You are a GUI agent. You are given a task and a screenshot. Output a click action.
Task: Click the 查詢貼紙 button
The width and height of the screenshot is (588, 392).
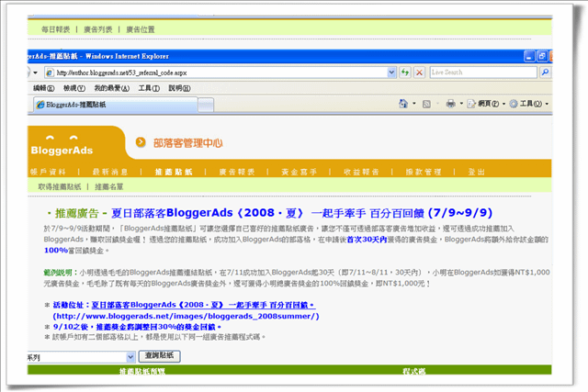(159, 356)
